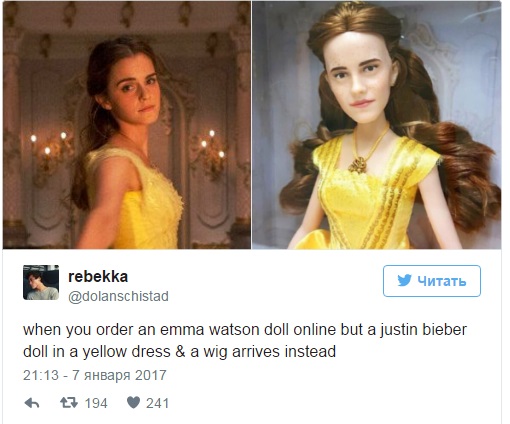
Task: Open the left movie still photo
Action: [x=127, y=125]
